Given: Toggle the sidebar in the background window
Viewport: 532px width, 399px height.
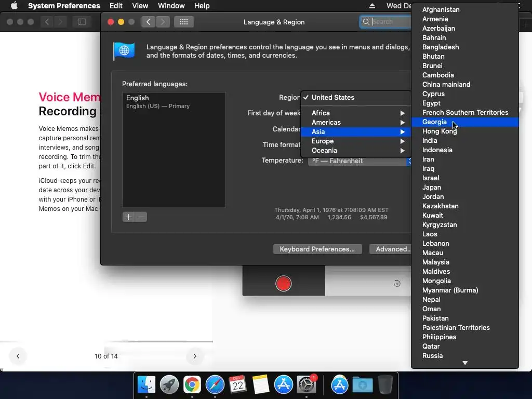Looking at the screenshot, I should point(82,22).
